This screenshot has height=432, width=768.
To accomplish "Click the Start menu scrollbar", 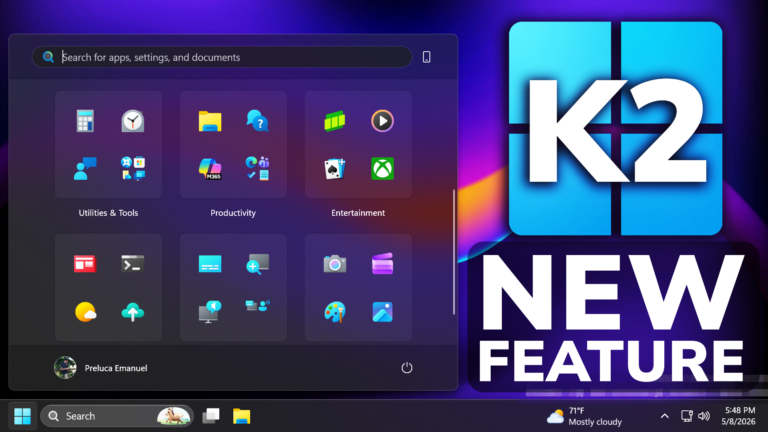I will [454, 252].
